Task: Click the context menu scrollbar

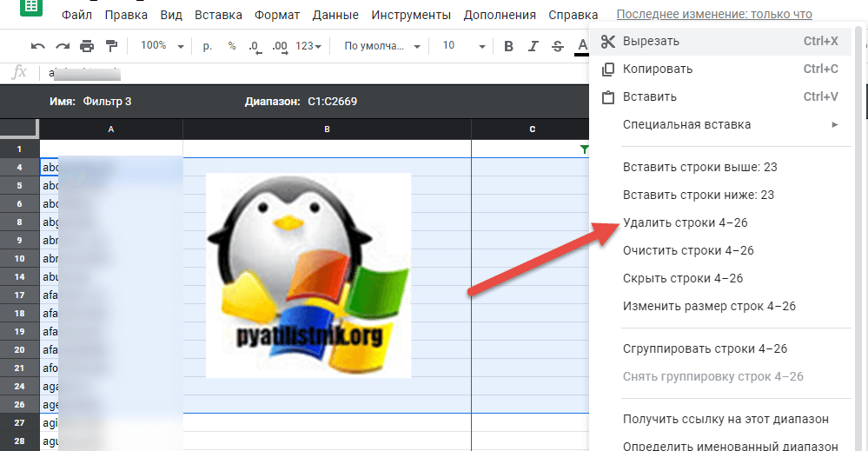Action: pyautogui.click(x=858, y=238)
